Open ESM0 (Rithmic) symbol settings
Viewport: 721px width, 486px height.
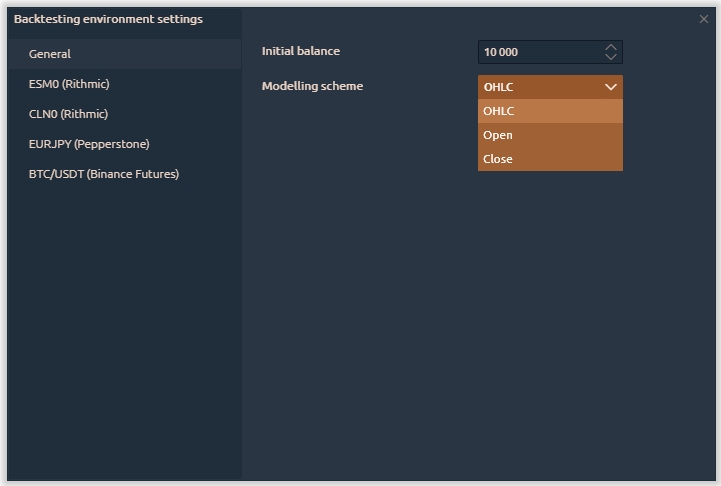pos(69,84)
